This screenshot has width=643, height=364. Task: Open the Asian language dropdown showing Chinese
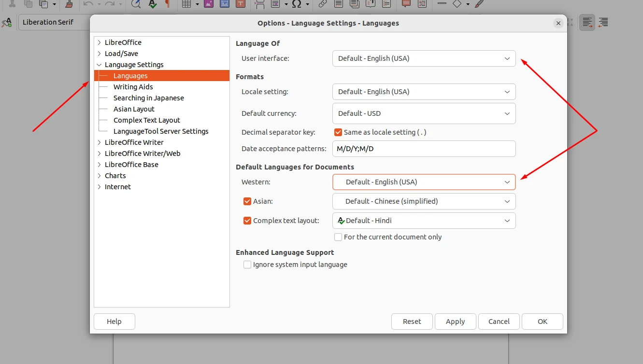pyautogui.click(x=424, y=201)
